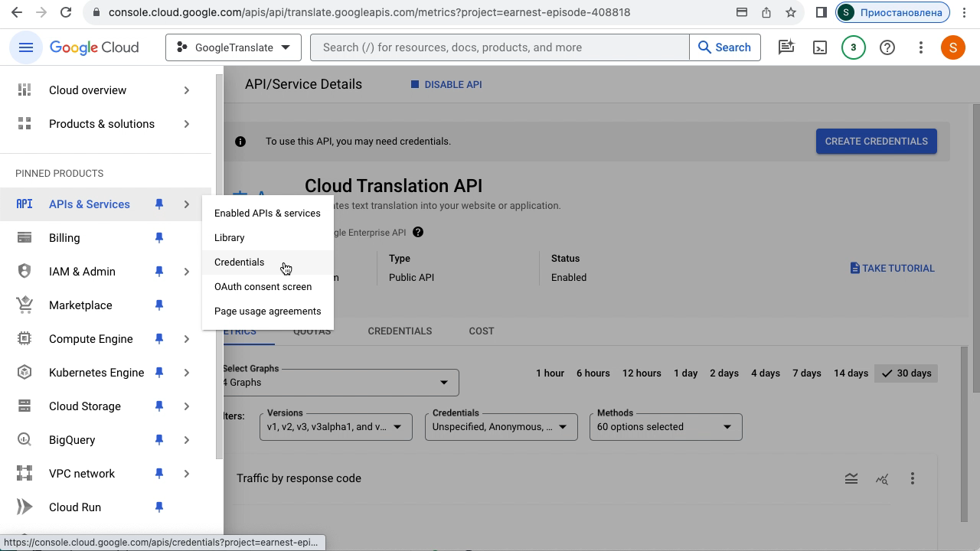
Task: Unpin Marketplace from pinned products
Action: pos(159,305)
